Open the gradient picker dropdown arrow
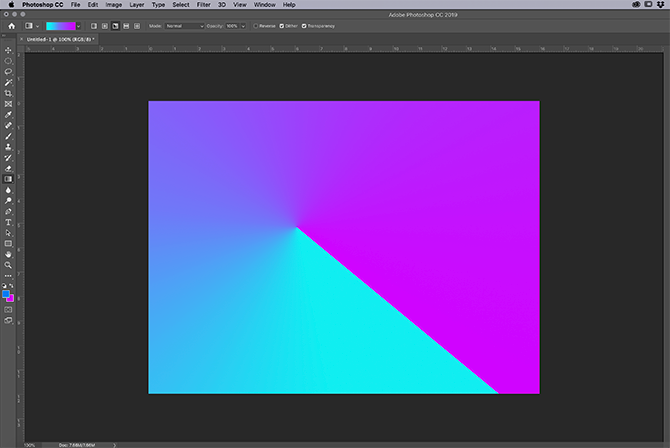Image resolution: width=670 pixels, height=448 pixels. tap(78, 25)
